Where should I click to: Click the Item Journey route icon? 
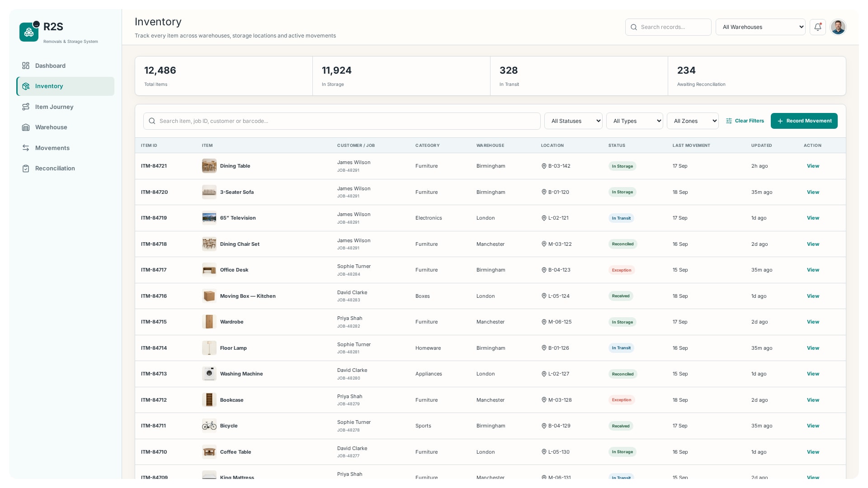[x=26, y=107]
